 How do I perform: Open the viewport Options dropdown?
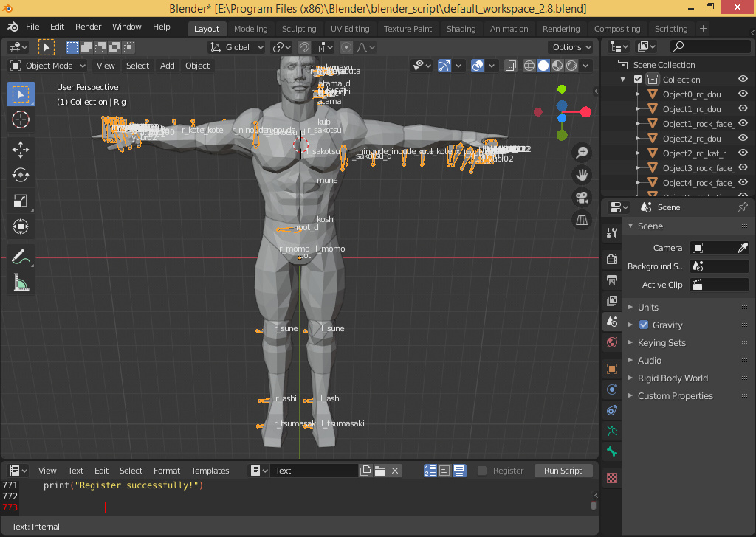(x=571, y=47)
